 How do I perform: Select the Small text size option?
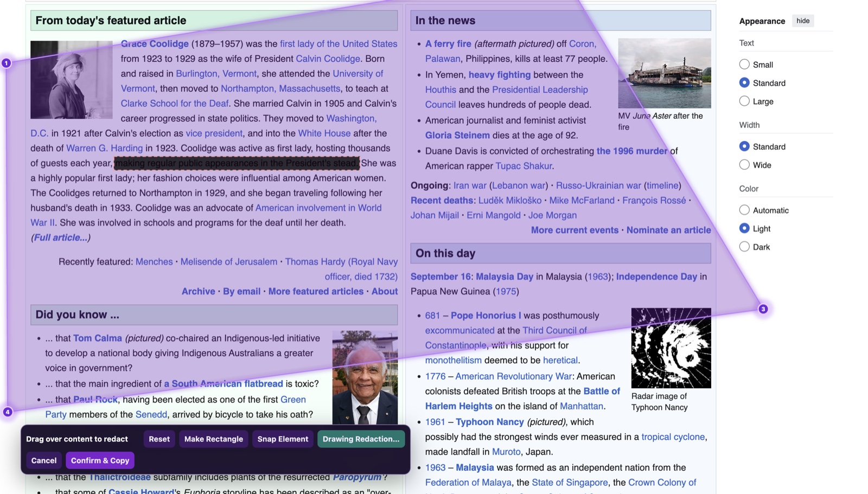coord(744,65)
